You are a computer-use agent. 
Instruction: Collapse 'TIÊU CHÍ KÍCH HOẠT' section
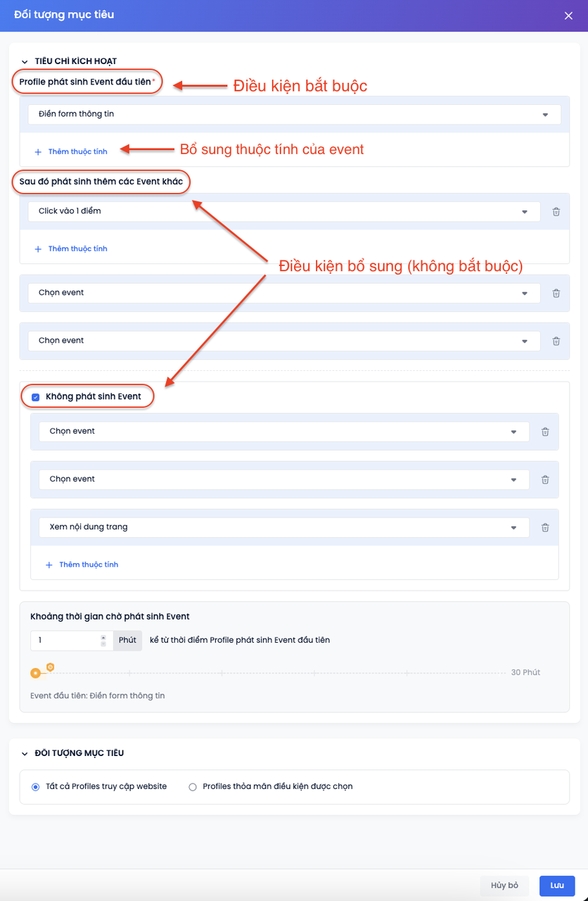(x=25, y=62)
